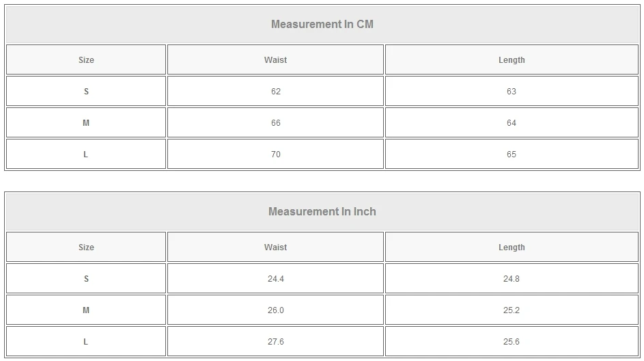Image resolution: width=644 pixels, height=361 pixels.
Task: Select the length value 64 cell
Action: [x=512, y=123]
